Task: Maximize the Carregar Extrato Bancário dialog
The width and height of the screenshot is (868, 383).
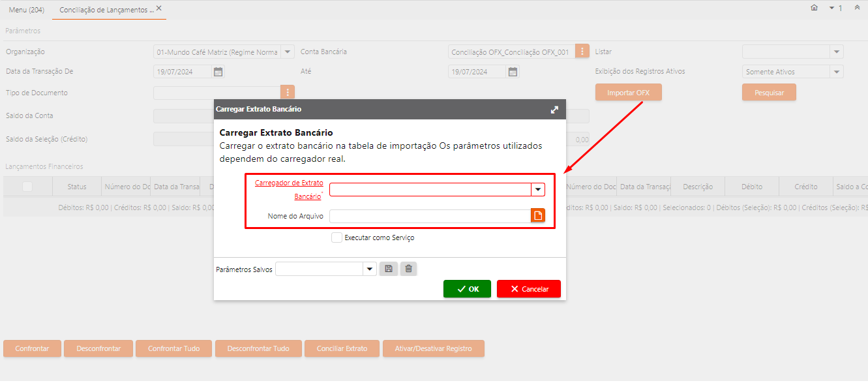Action: point(554,110)
